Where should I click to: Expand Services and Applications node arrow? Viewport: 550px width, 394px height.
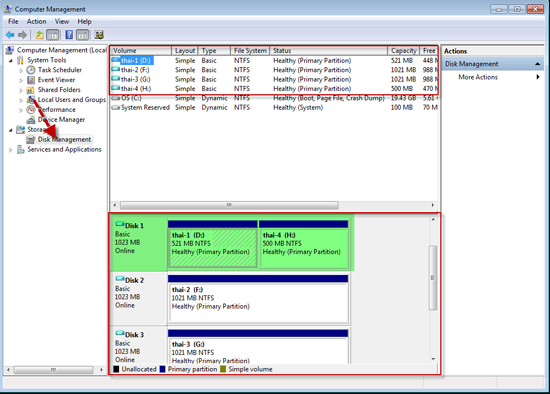(11, 150)
